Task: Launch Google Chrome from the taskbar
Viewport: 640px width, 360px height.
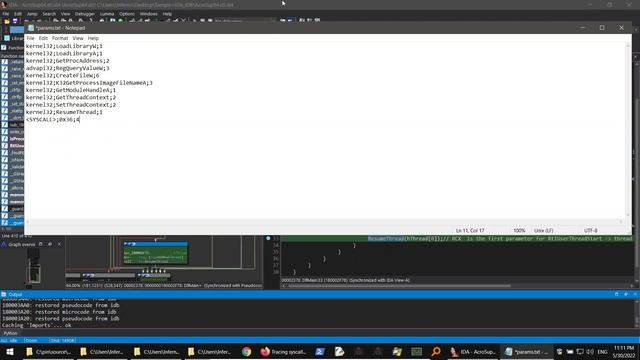Action: pyautogui.click(x=247, y=352)
